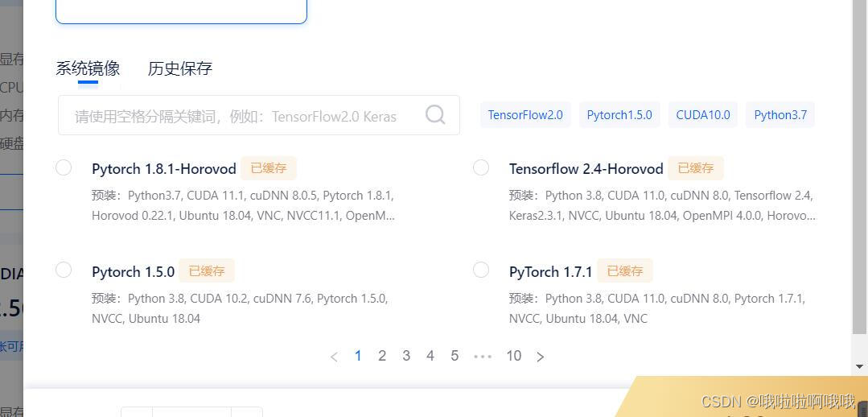Click the Tensorflow 2.4-Horovod preinstalled description
Image resolution: width=868 pixels, height=417 pixels.
tap(663, 205)
